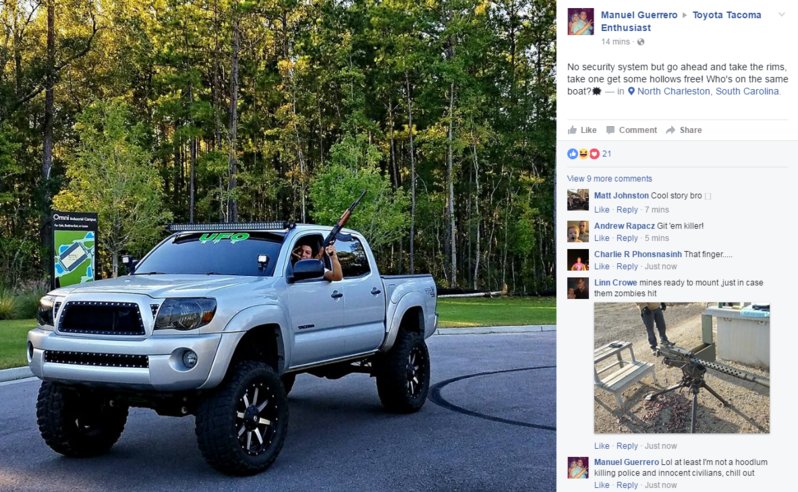This screenshot has height=492, width=798.
Task: Reply to Matt Johnston's comment
Action: (x=626, y=210)
